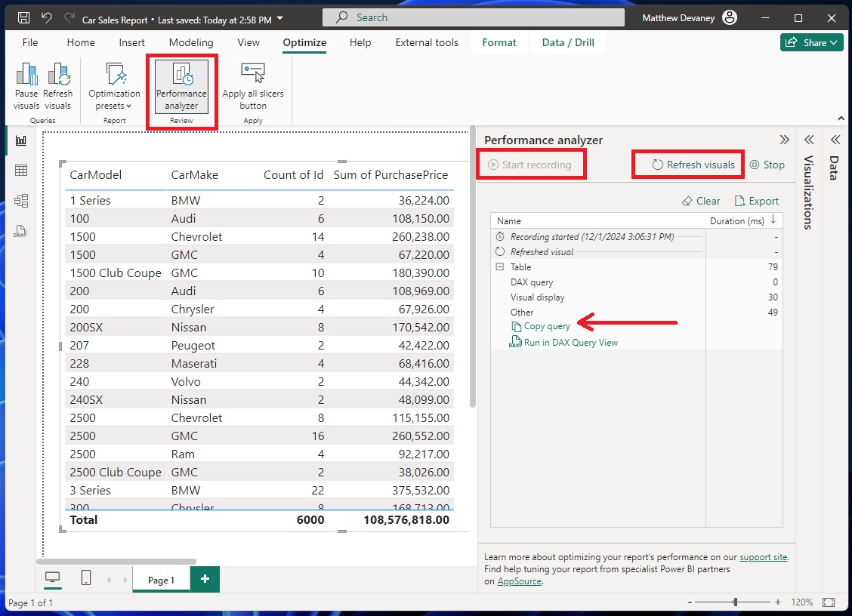852x616 pixels.
Task: Open Model view in the left sidebar
Action: (x=20, y=200)
